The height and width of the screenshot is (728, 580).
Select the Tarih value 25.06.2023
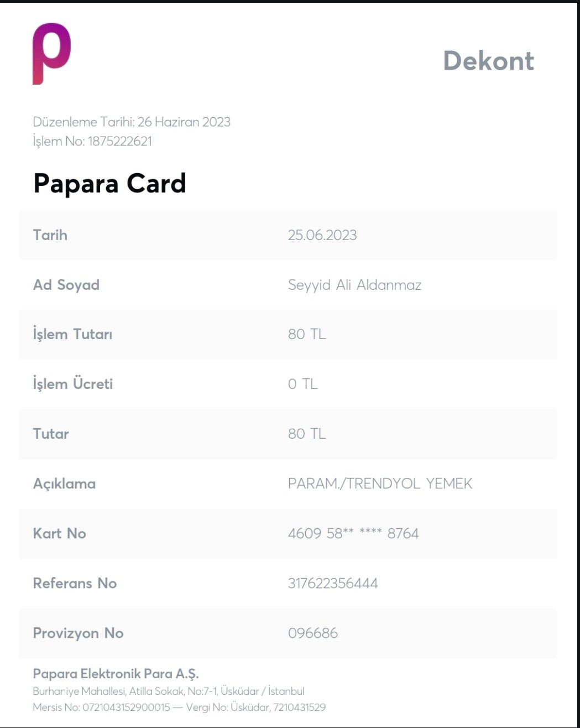(x=322, y=235)
